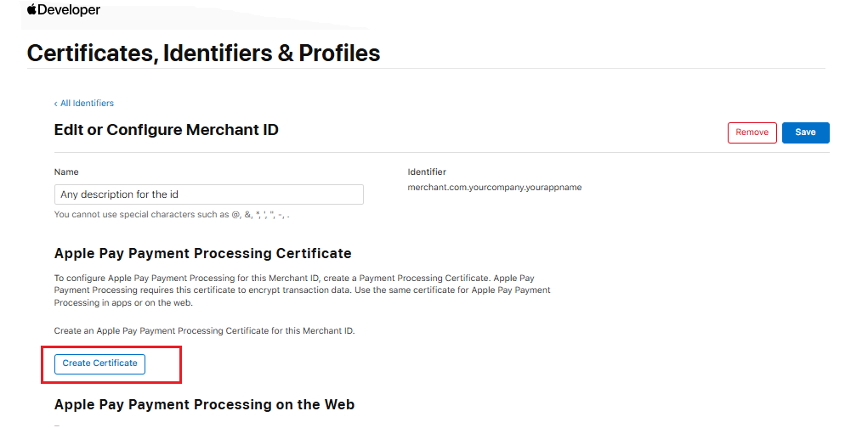Click the Certificates, Identifiers & Profiles heading
Screen dimensions: 868x428
(203, 53)
